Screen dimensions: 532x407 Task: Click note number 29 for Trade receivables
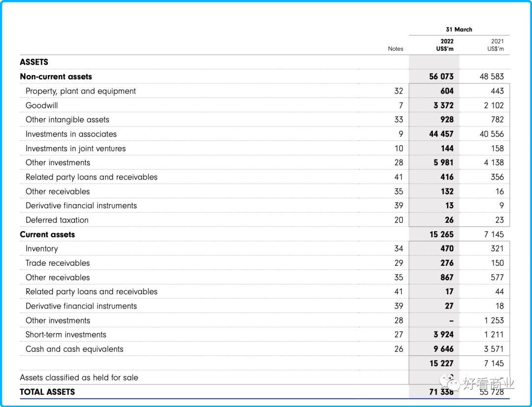(x=399, y=263)
